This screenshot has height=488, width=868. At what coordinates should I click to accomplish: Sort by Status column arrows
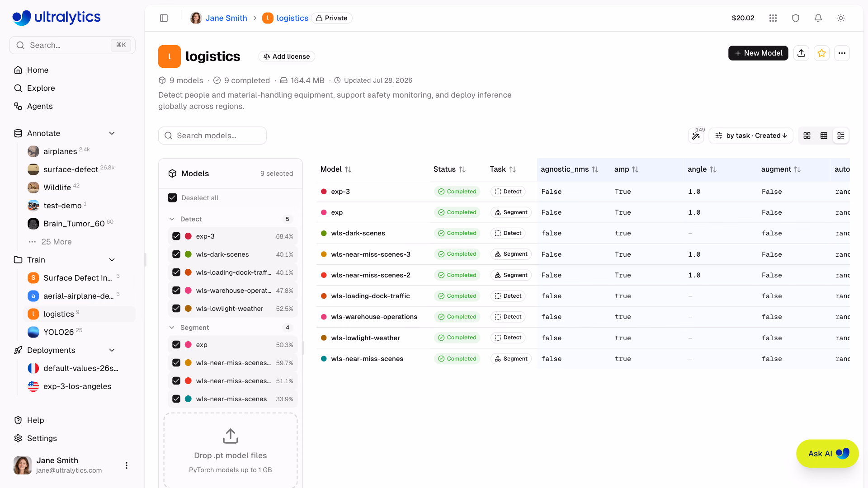[x=462, y=169]
